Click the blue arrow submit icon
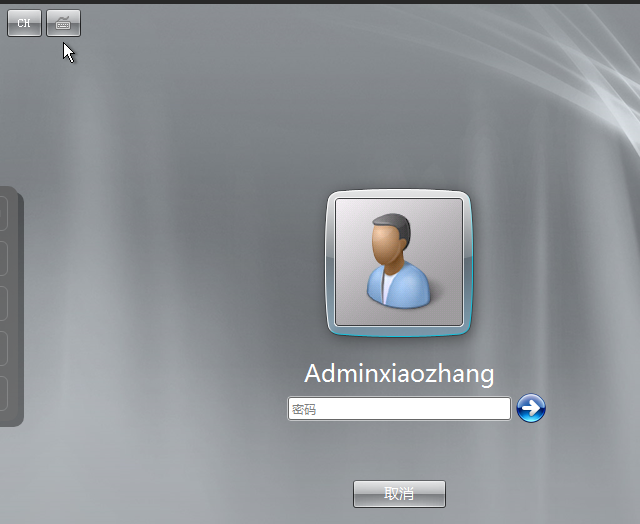The width and height of the screenshot is (640, 524). pyautogui.click(x=531, y=408)
